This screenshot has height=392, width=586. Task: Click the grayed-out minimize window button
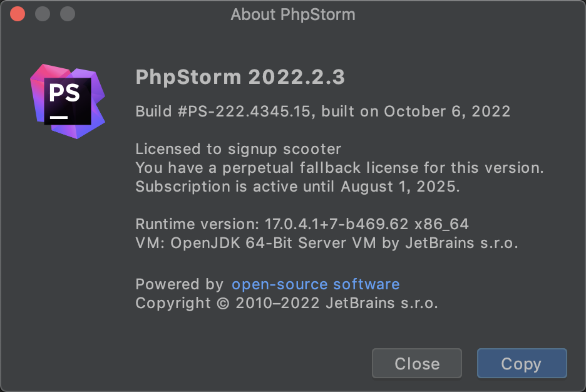click(x=43, y=14)
